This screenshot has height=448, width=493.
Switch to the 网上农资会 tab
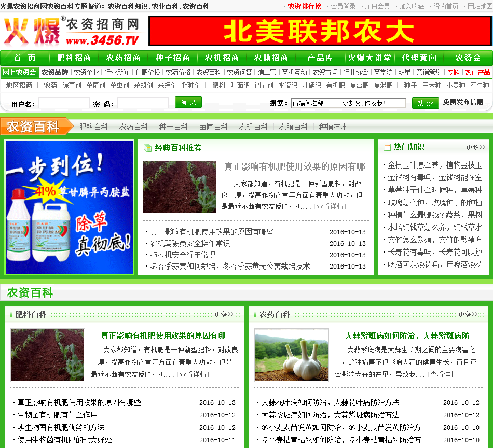pos(19,72)
